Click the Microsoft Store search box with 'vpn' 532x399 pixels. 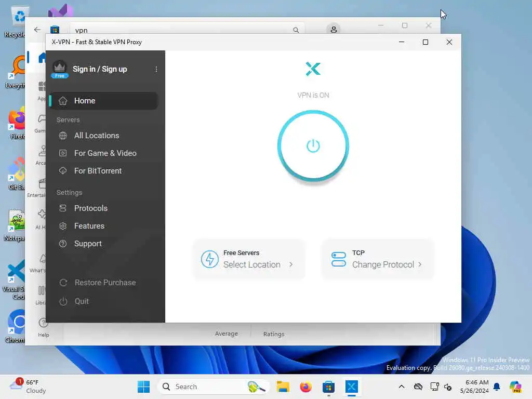coord(187,30)
